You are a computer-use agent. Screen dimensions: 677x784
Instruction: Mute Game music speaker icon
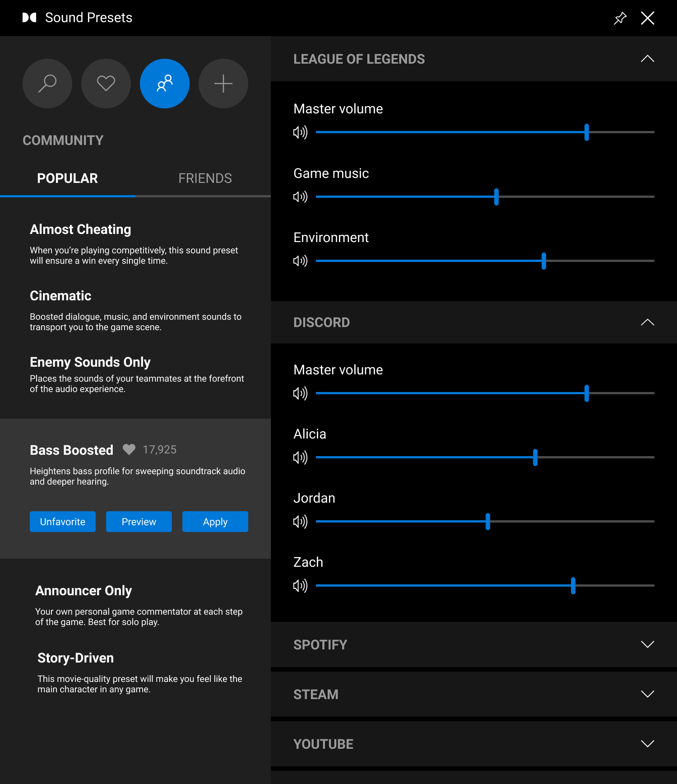(300, 197)
